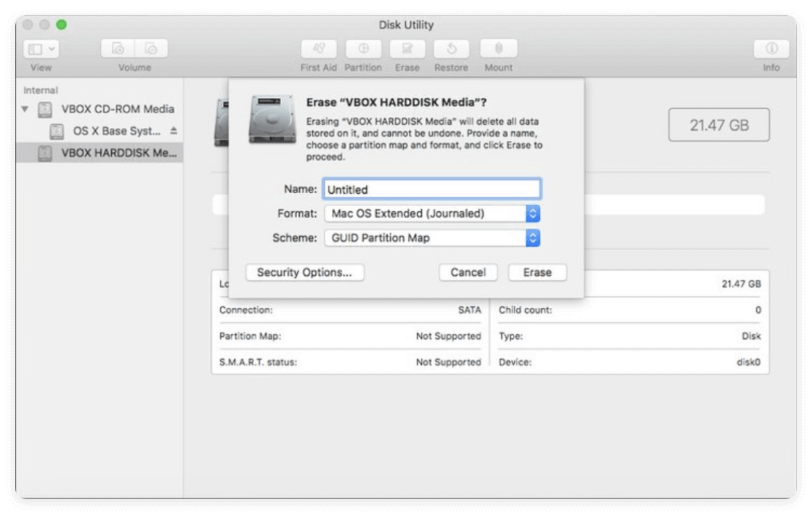The width and height of the screenshot is (812, 514).
Task: Click inside the Name text field
Action: pos(432,189)
